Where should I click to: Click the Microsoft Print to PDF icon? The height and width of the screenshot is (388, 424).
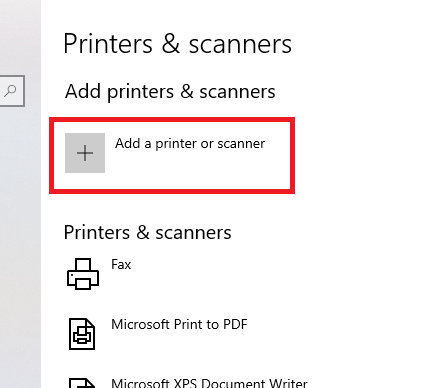pos(82,334)
